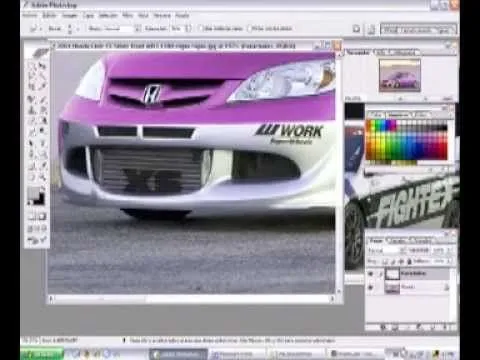Select the Path Selection tool
The image size is (480, 360).
32,144
